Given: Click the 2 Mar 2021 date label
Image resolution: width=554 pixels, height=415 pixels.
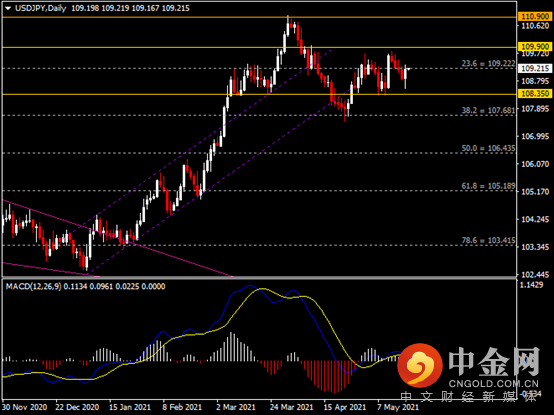Looking at the screenshot, I should pos(236,407).
